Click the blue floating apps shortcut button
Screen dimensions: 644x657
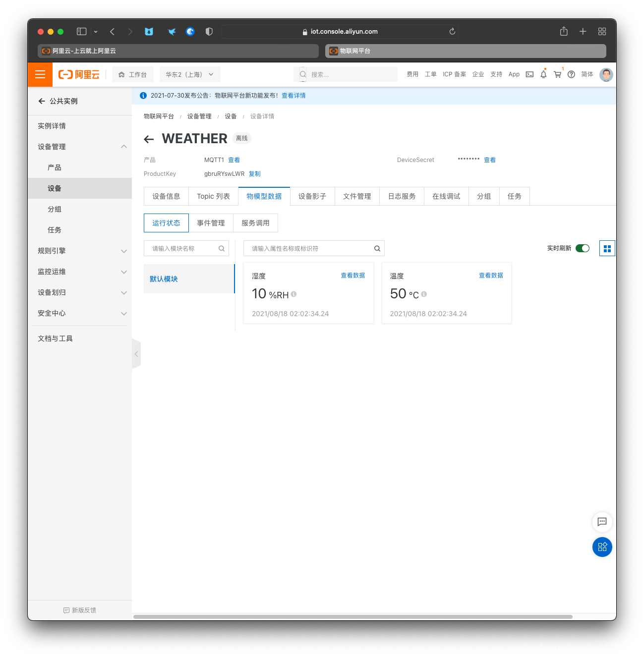click(x=602, y=547)
